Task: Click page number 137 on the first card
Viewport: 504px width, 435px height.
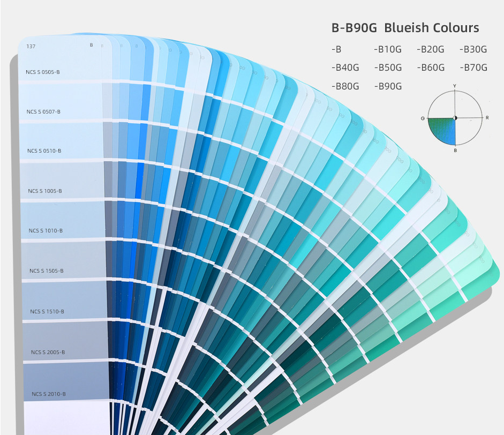Action: (x=31, y=47)
